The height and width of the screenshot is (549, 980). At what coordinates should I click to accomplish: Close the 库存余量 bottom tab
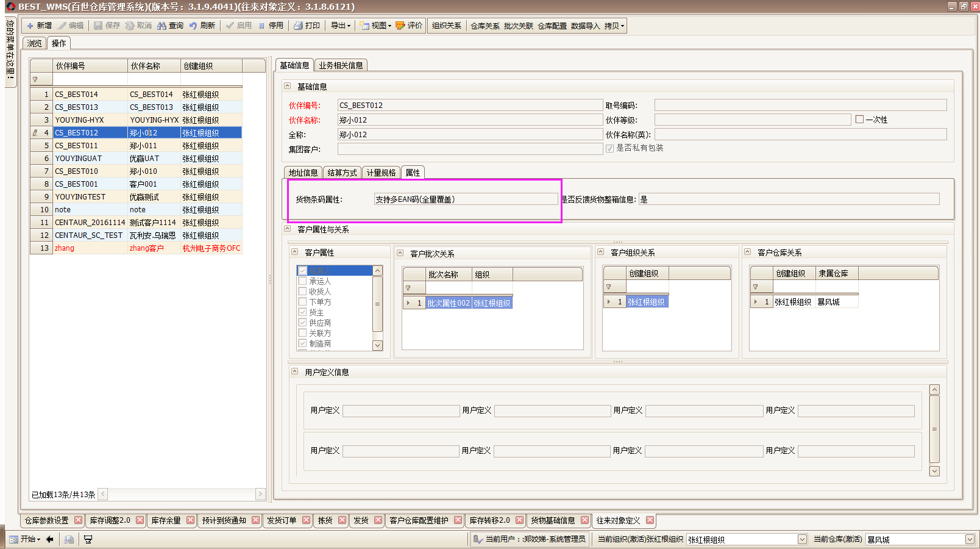(190, 520)
